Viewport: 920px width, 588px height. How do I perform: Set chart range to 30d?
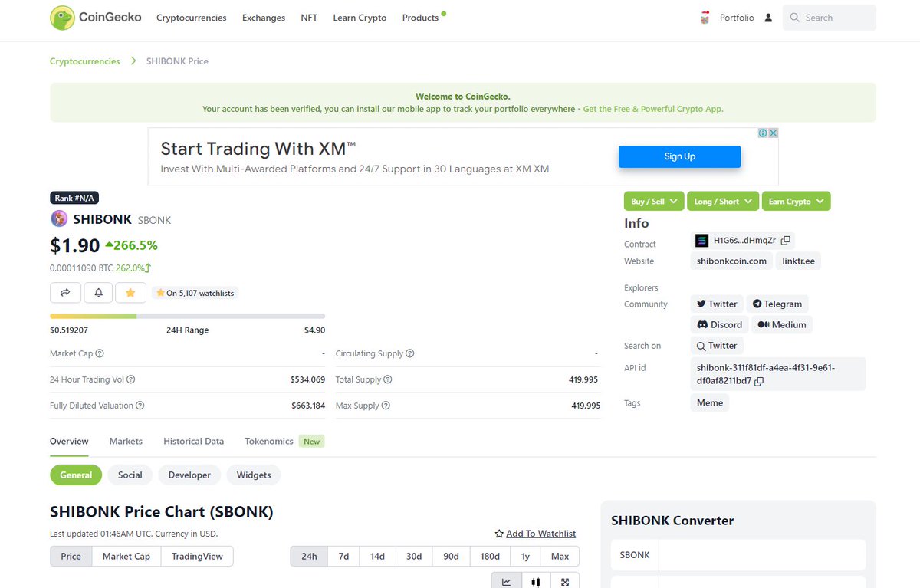click(414, 557)
